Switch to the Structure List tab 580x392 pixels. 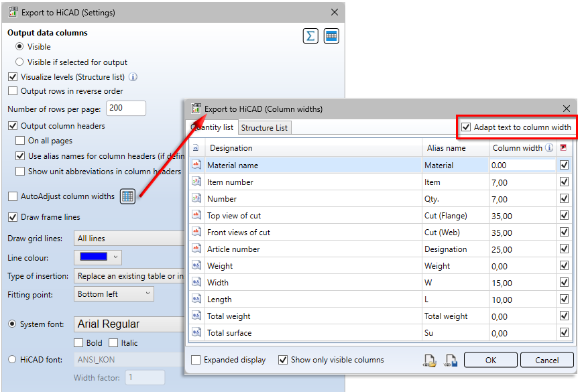pyautogui.click(x=264, y=127)
